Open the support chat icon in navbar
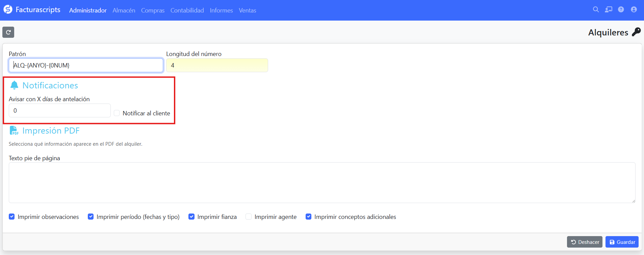 coord(609,9)
